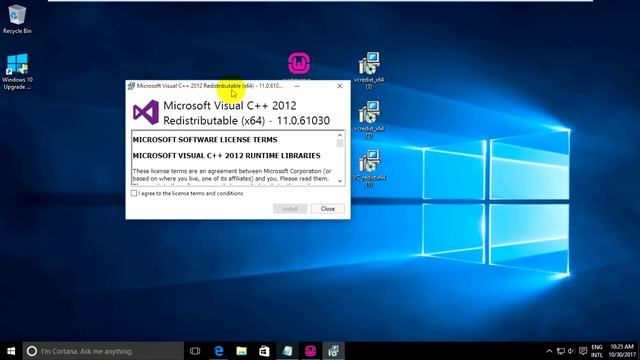Open File Explorer from taskbar
Image resolution: width=640 pixels, height=360 pixels.
coord(242,351)
